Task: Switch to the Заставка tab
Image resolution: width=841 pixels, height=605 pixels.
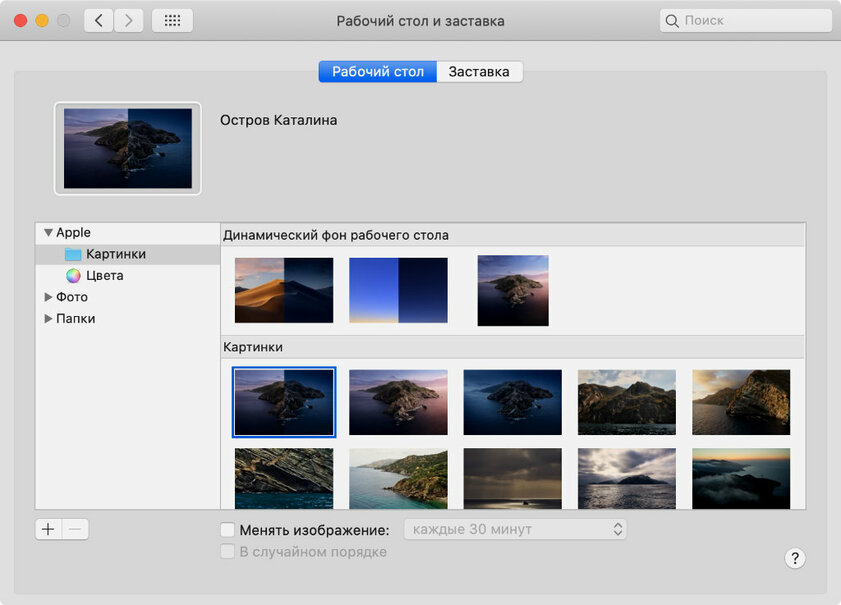Action: click(479, 72)
